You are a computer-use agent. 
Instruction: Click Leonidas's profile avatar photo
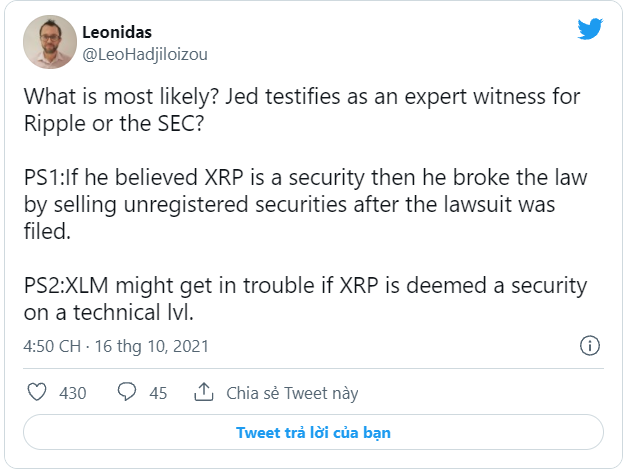click(49, 42)
